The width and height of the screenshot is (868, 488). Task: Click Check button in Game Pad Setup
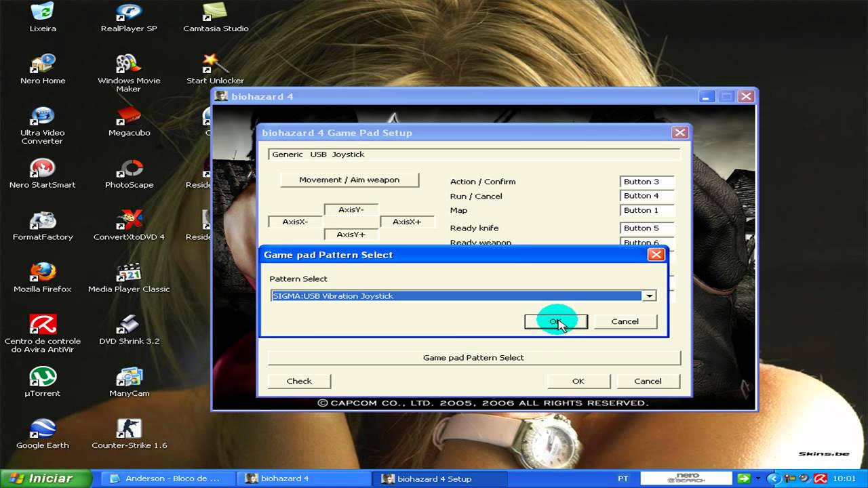(x=299, y=381)
